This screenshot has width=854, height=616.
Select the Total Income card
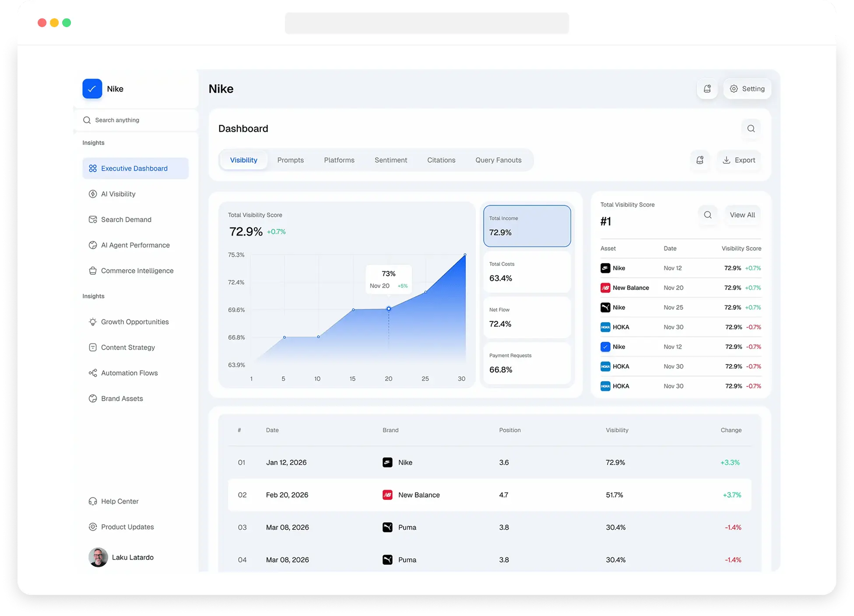(527, 226)
